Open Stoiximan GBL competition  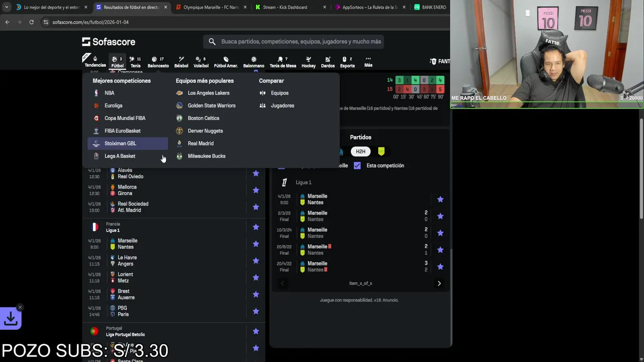128,143
